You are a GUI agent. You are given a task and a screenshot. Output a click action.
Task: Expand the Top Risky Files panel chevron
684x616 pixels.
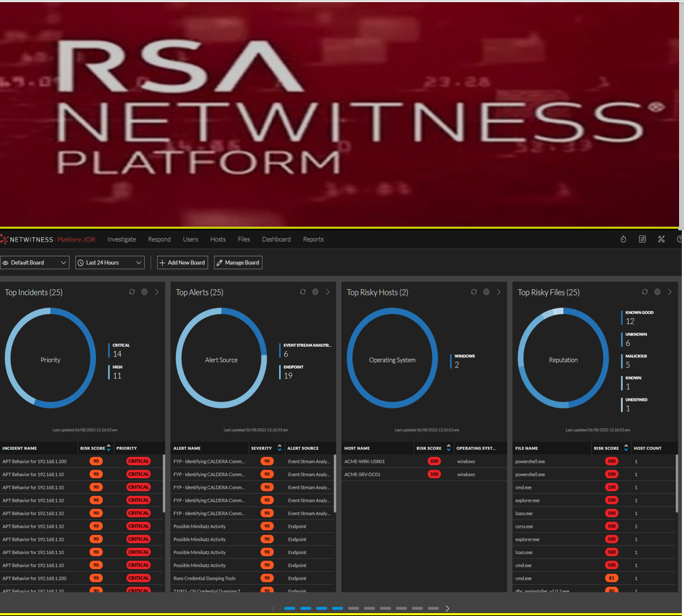[670, 292]
